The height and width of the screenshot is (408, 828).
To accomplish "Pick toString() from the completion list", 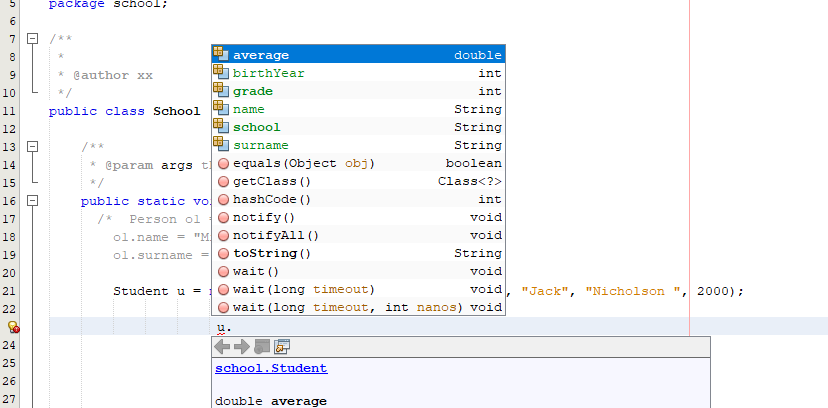I will tap(359, 253).
